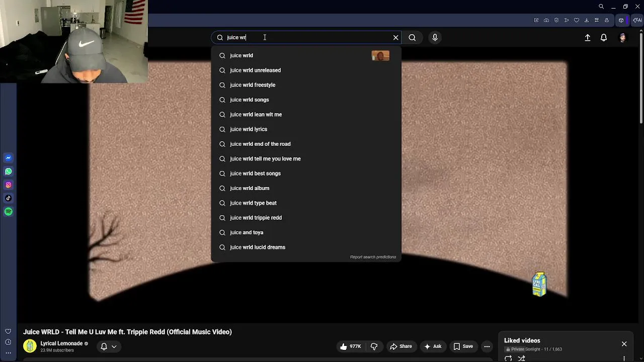Click Lyrical Lemonade channel avatar

point(30,346)
